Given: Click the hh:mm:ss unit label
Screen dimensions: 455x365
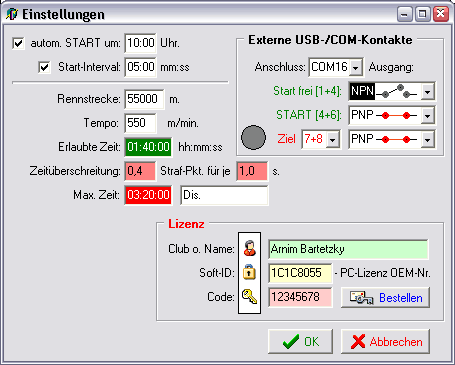Looking at the screenshot, I should point(200,147).
